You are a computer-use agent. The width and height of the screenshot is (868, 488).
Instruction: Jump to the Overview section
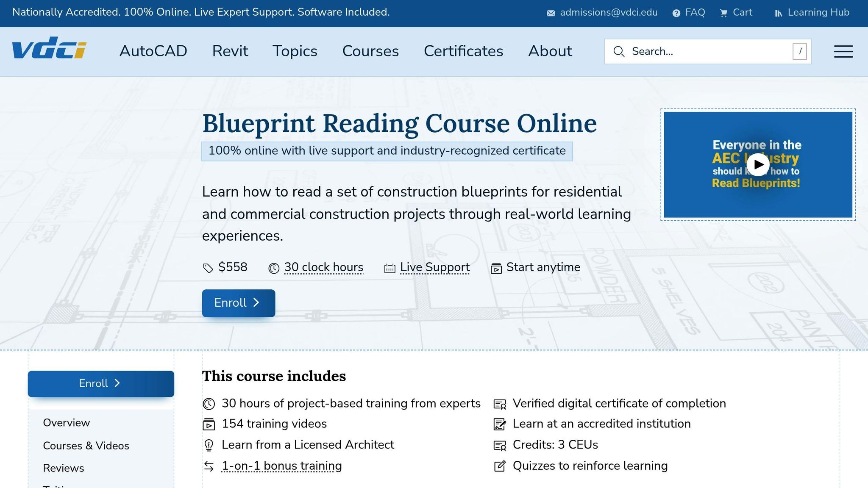(x=67, y=423)
